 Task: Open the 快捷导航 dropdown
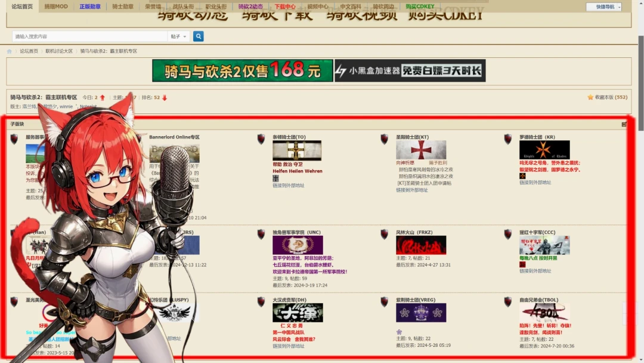point(604,7)
